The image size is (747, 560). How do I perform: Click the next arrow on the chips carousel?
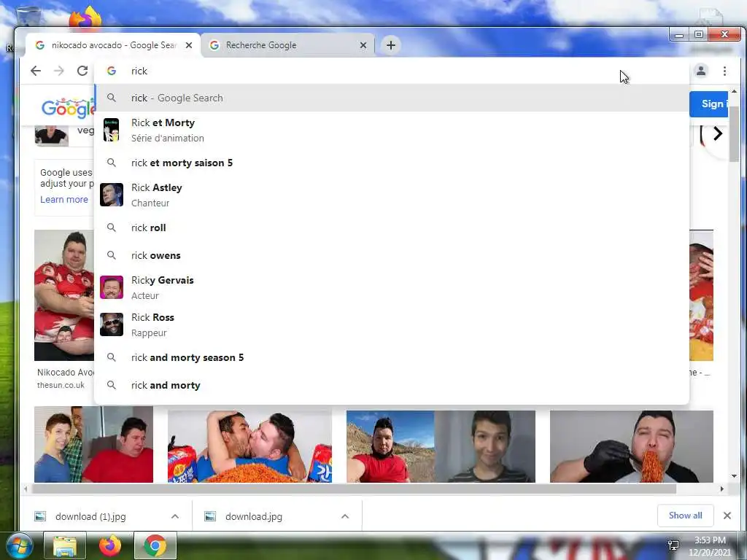point(718,134)
